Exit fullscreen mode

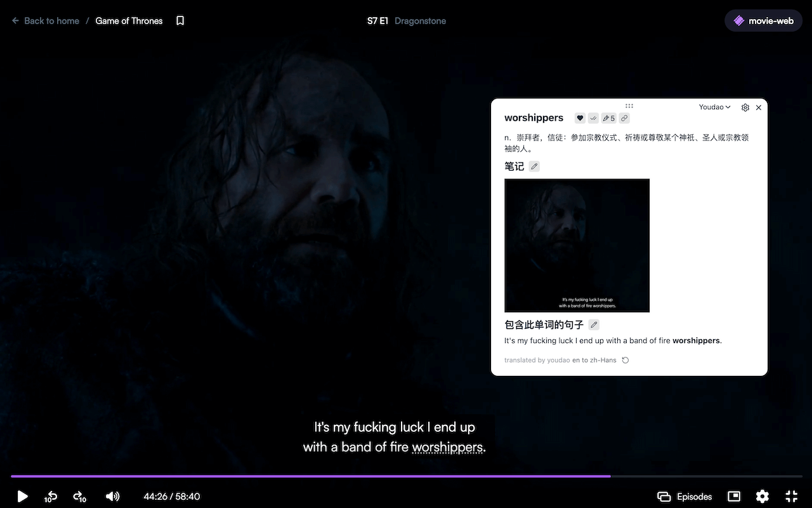pyautogui.click(x=791, y=497)
